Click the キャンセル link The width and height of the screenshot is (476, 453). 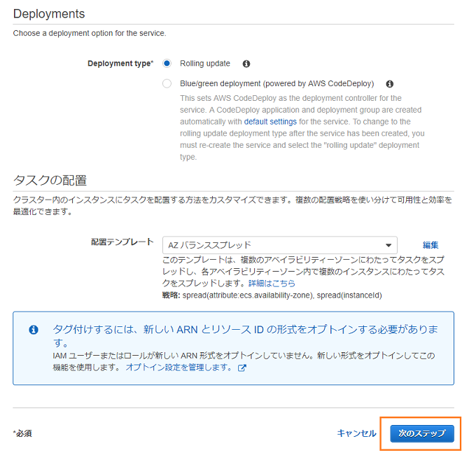coord(357,433)
